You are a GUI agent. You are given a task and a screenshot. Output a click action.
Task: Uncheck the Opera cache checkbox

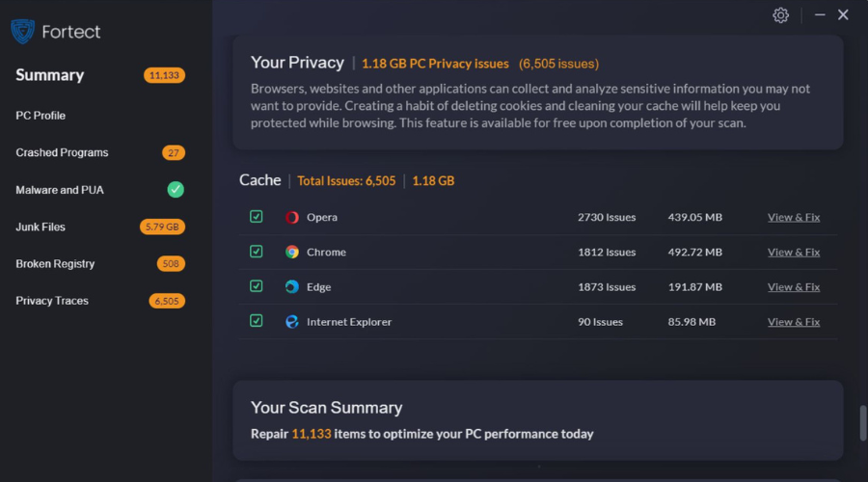tap(256, 216)
